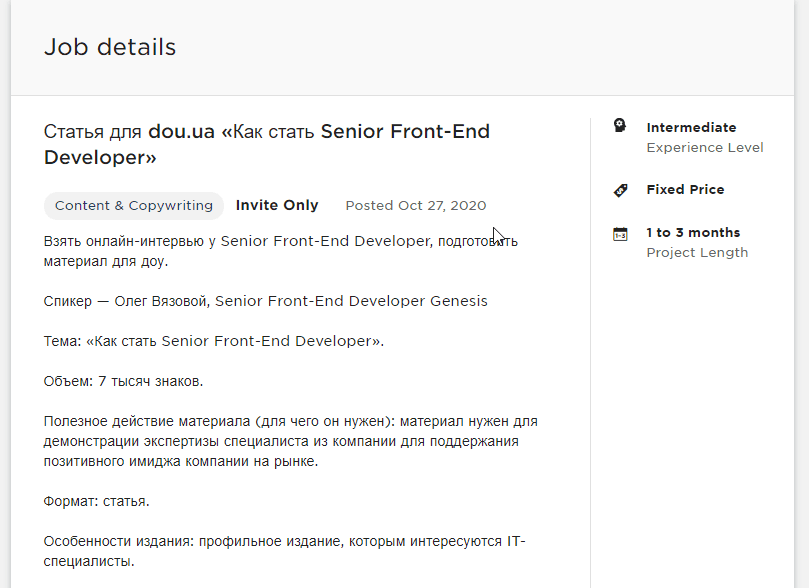Click the Experience Level head icon
This screenshot has width=809, height=588.
pos(620,125)
